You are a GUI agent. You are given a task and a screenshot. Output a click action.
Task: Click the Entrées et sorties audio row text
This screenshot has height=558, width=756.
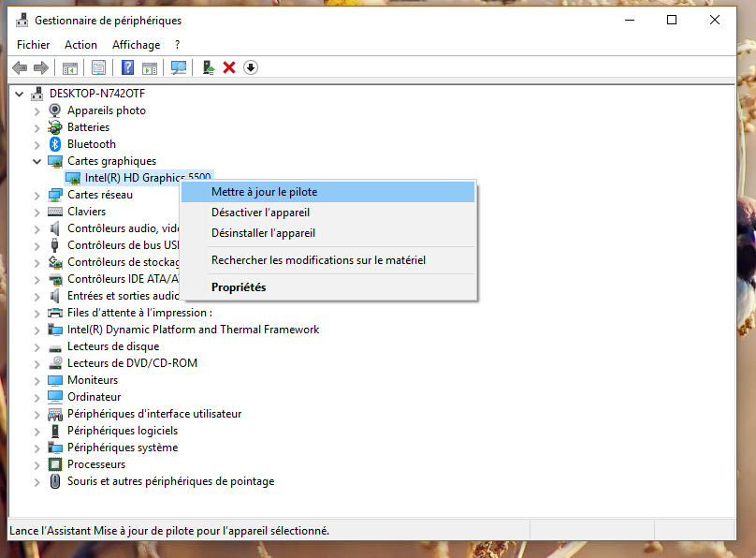point(123,296)
